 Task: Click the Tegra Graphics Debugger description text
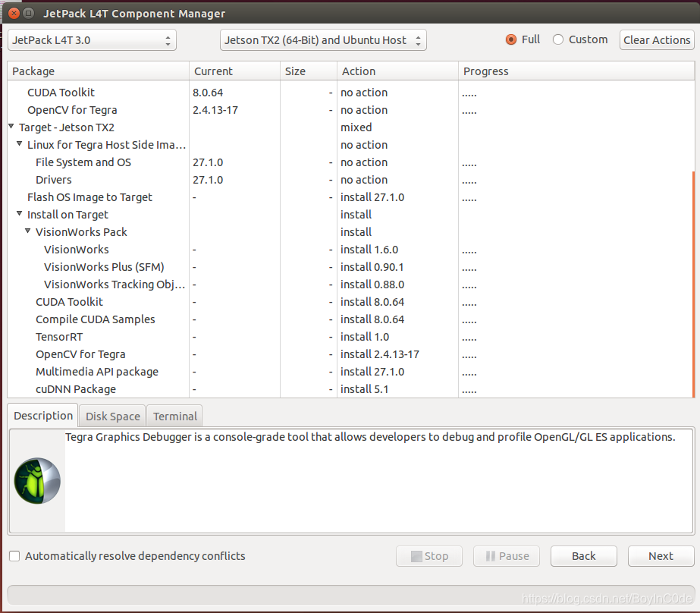click(370, 437)
